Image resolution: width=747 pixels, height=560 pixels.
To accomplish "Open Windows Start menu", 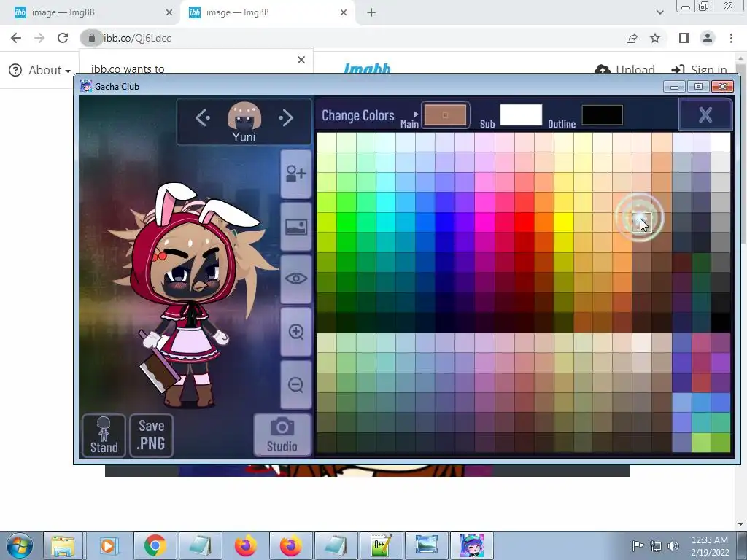I will (19, 545).
